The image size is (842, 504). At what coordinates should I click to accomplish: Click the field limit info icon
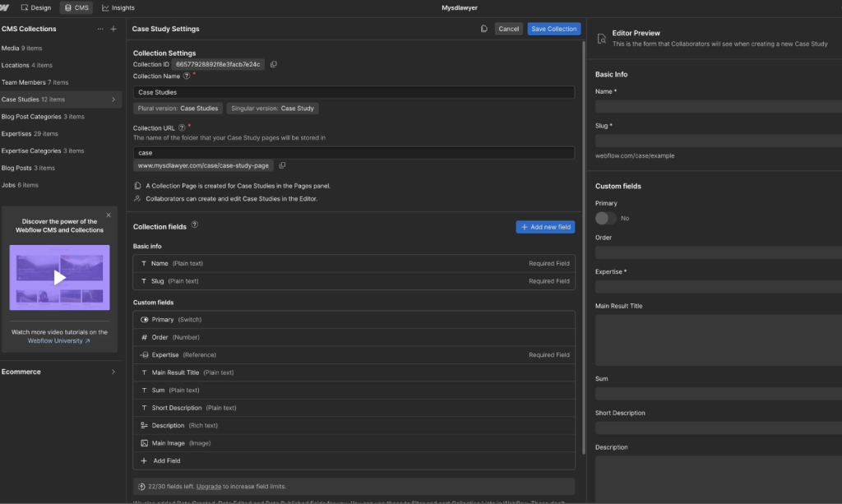pyautogui.click(x=141, y=487)
